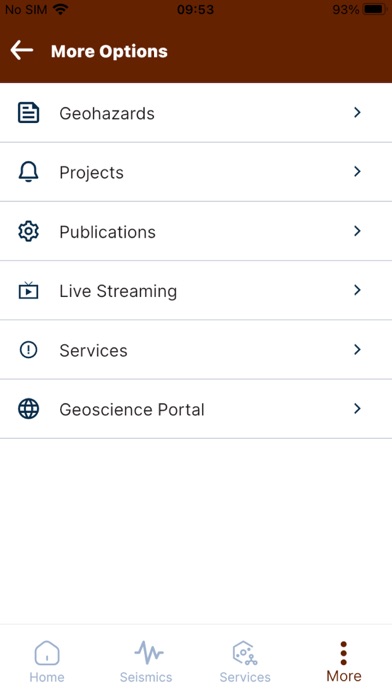
Task: Click the Geoscience Portal chevron arrow
Action: [x=357, y=409]
